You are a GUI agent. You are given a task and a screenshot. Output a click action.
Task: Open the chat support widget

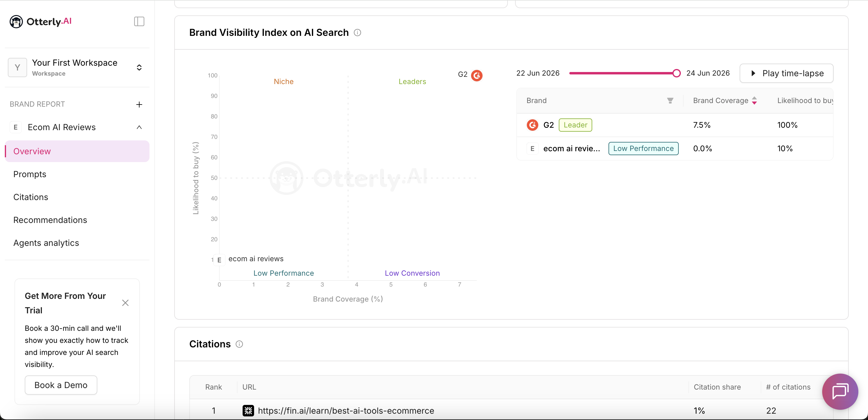point(840,392)
